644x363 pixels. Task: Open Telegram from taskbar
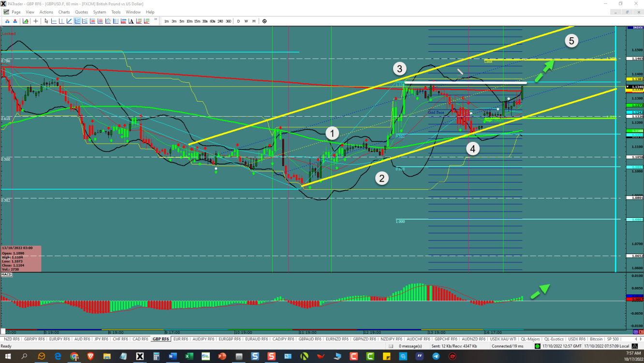[x=436, y=356]
